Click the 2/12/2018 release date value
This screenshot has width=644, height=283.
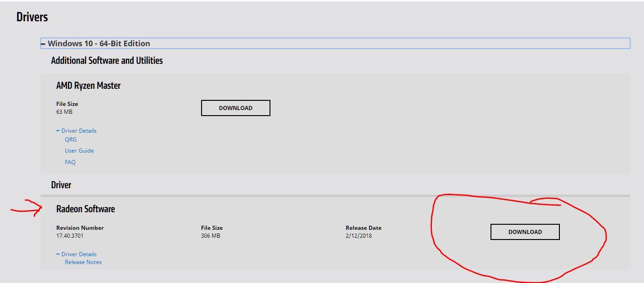pos(359,236)
